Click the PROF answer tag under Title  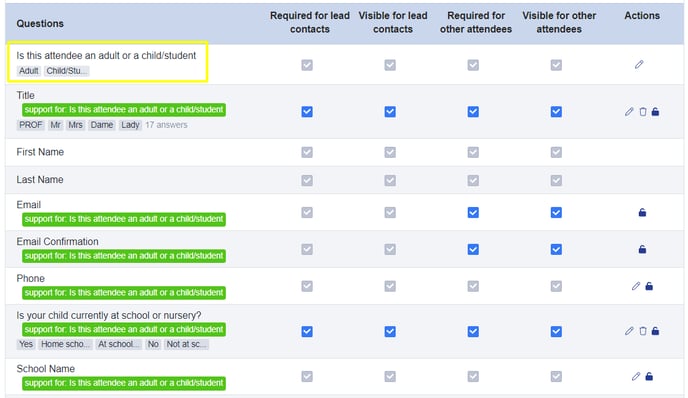pyautogui.click(x=31, y=125)
